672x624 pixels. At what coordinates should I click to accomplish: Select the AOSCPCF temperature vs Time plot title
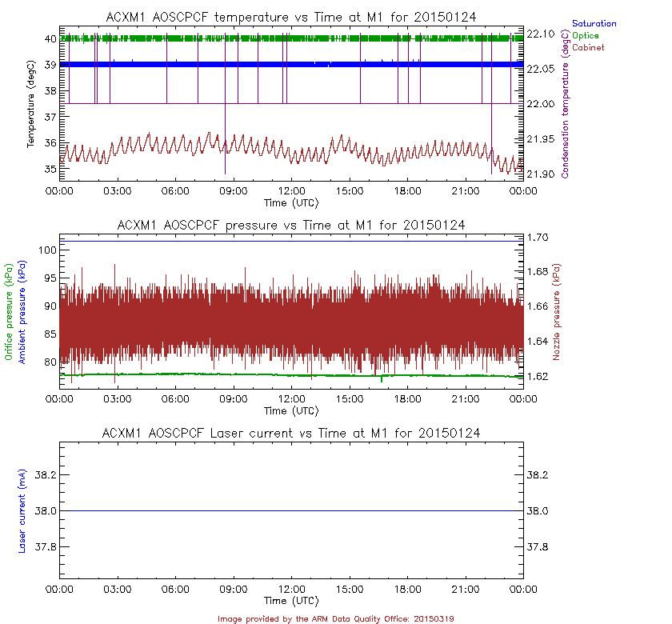click(x=291, y=18)
